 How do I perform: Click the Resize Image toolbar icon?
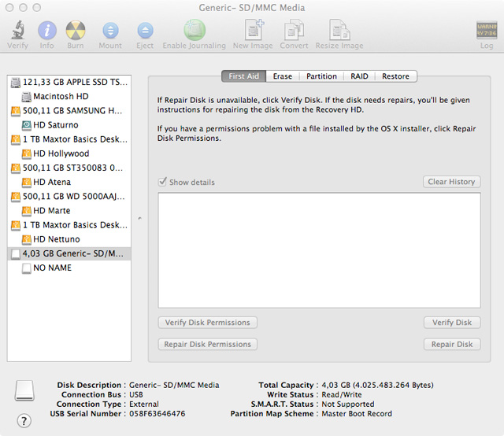click(340, 31)
